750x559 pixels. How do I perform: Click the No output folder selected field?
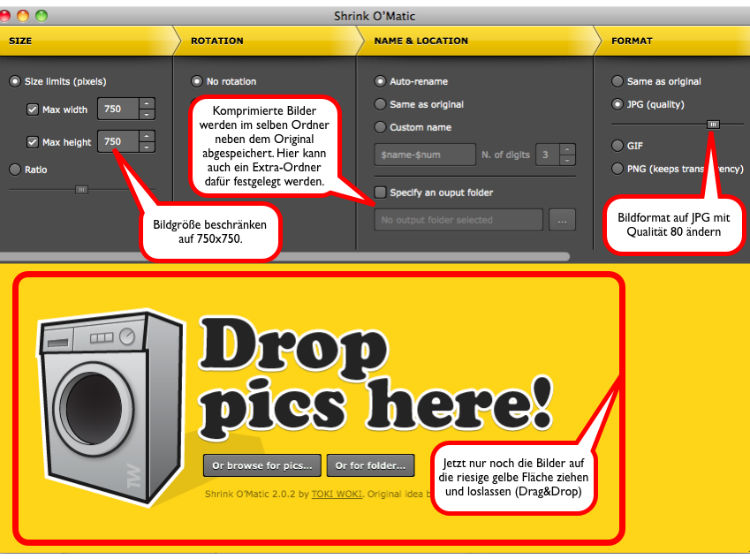point(459,220)
